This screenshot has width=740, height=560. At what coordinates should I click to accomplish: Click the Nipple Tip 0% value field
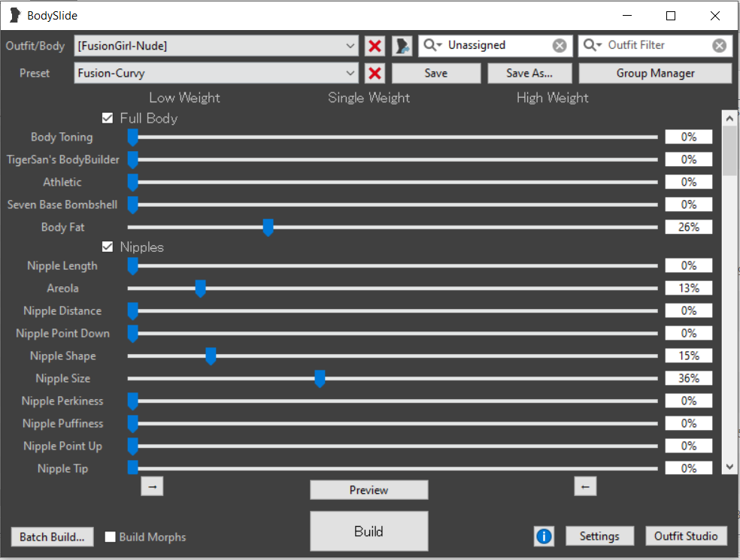click(689, 468)
